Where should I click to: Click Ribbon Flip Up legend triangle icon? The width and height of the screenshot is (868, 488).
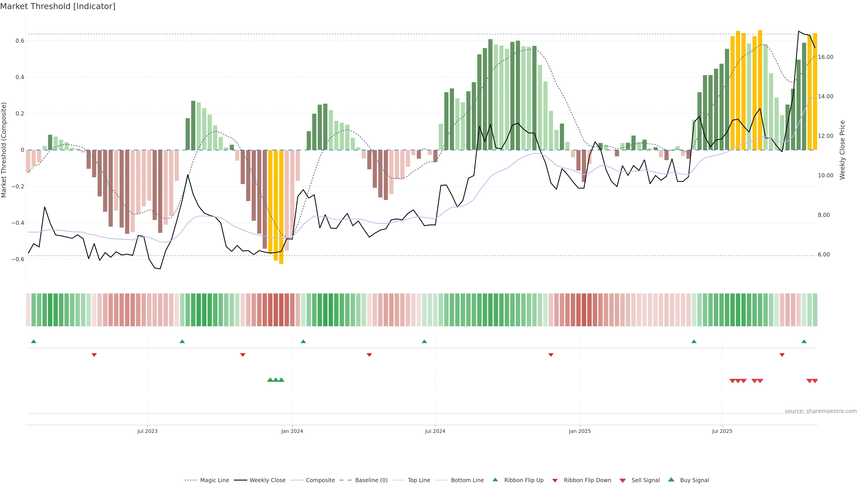(495, 480)
